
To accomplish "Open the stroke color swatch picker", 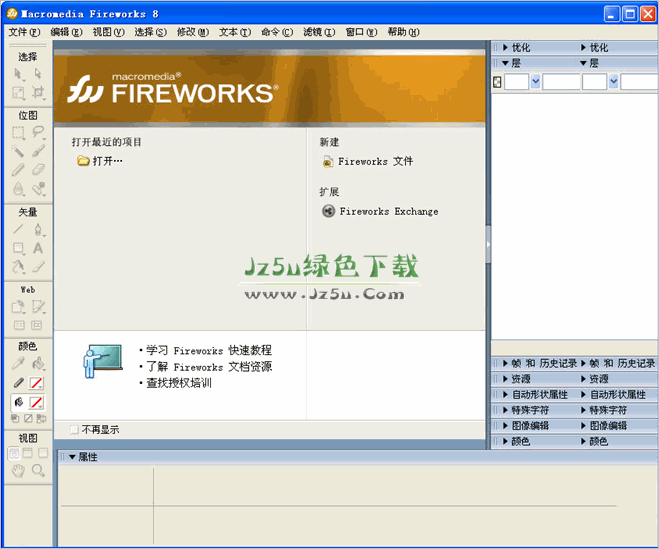I will tap(36, 383).
